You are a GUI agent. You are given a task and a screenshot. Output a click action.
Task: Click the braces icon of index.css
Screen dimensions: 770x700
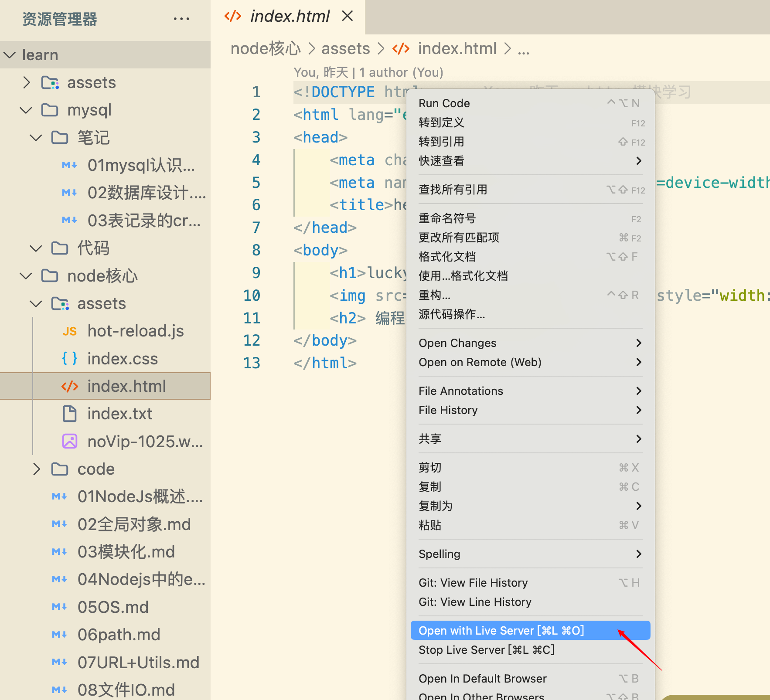70,359
